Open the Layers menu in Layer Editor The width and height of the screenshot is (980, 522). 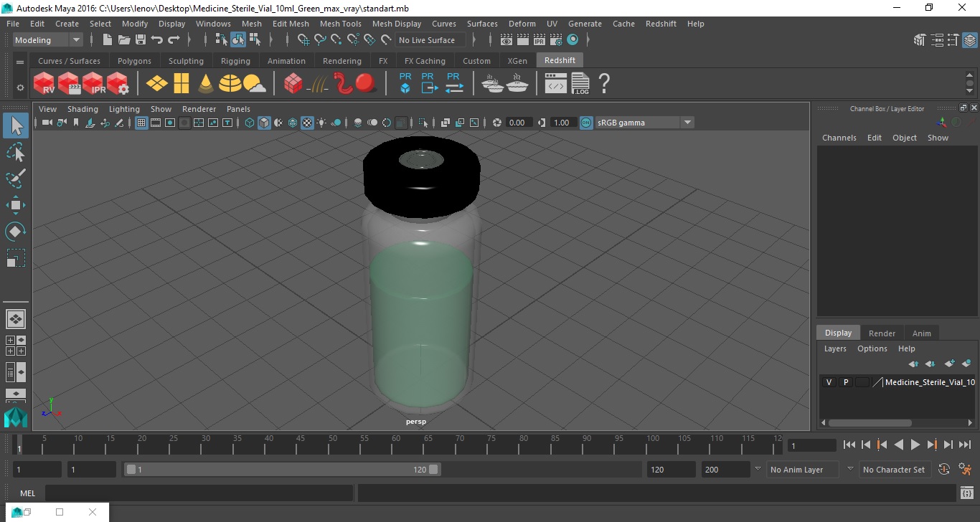(835, 348)
